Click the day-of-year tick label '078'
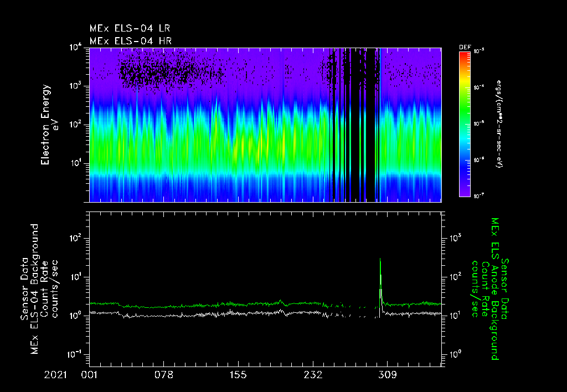This screenshot has height=392, width=567. pyautogui.click(x=164, y=375)
